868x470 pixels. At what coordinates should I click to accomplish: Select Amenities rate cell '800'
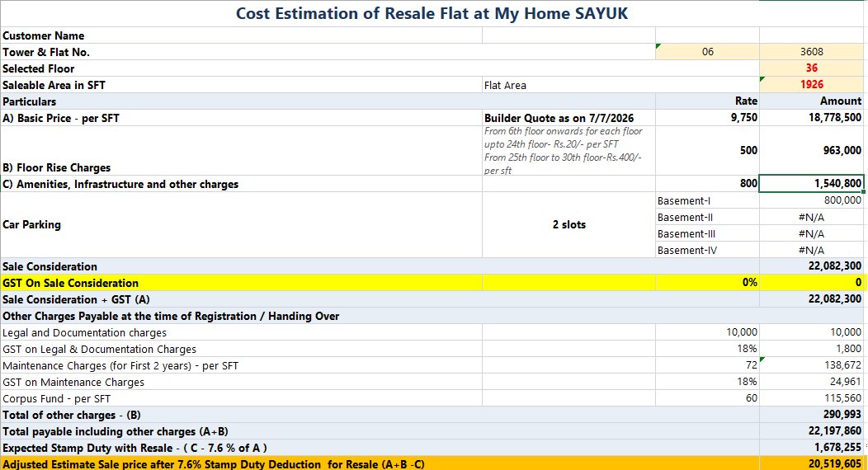(x=707, y=184)
